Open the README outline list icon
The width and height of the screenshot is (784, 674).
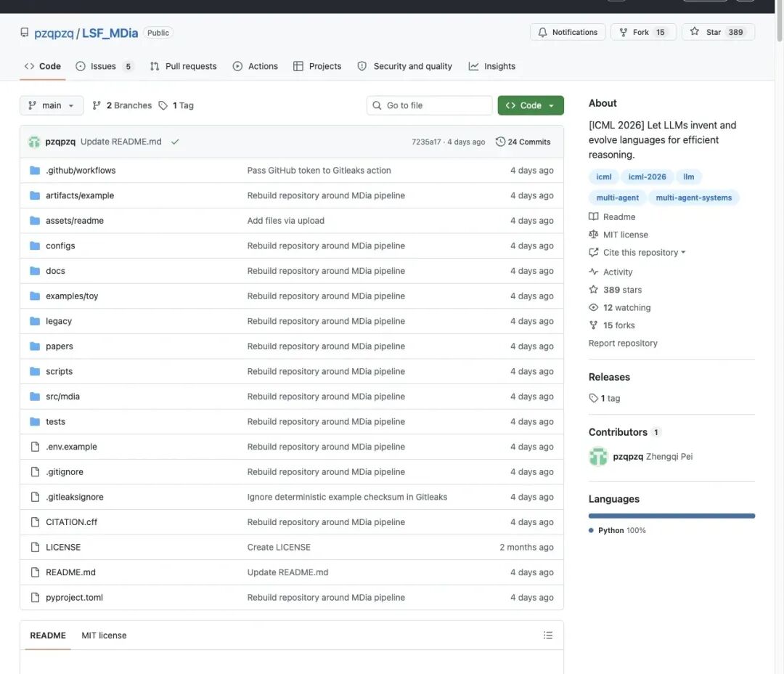(x=548, y=636)
